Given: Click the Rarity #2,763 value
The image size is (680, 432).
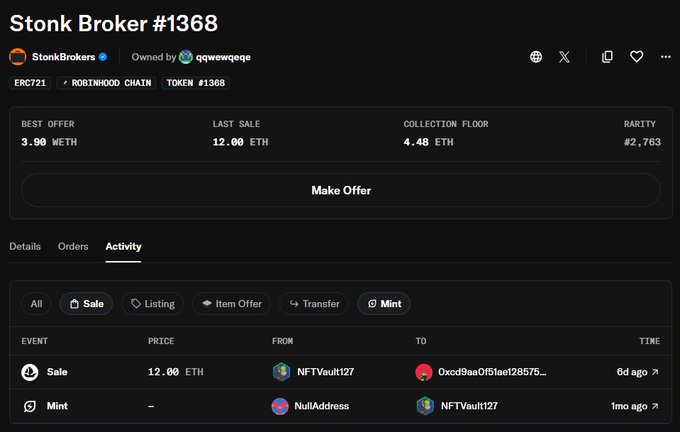Looking at the screenshot, I should [642, 142].
